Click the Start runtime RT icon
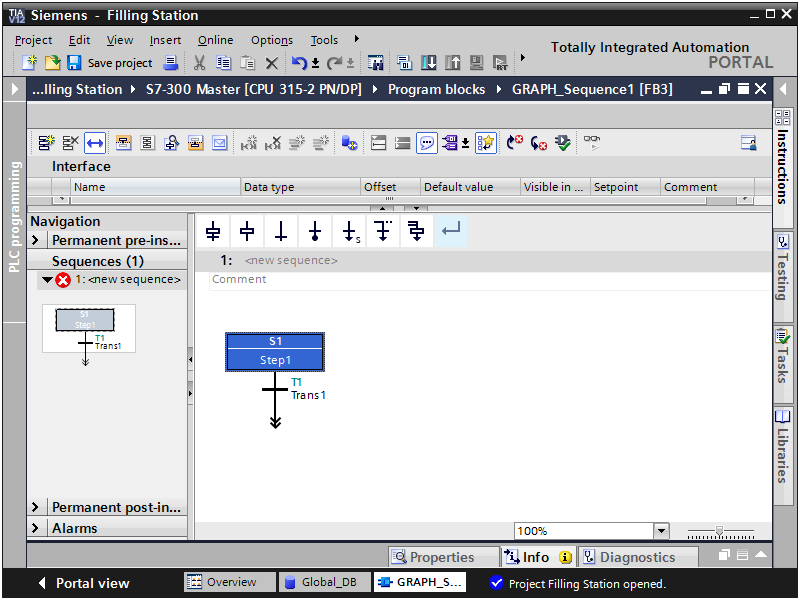 coord(500,63)
